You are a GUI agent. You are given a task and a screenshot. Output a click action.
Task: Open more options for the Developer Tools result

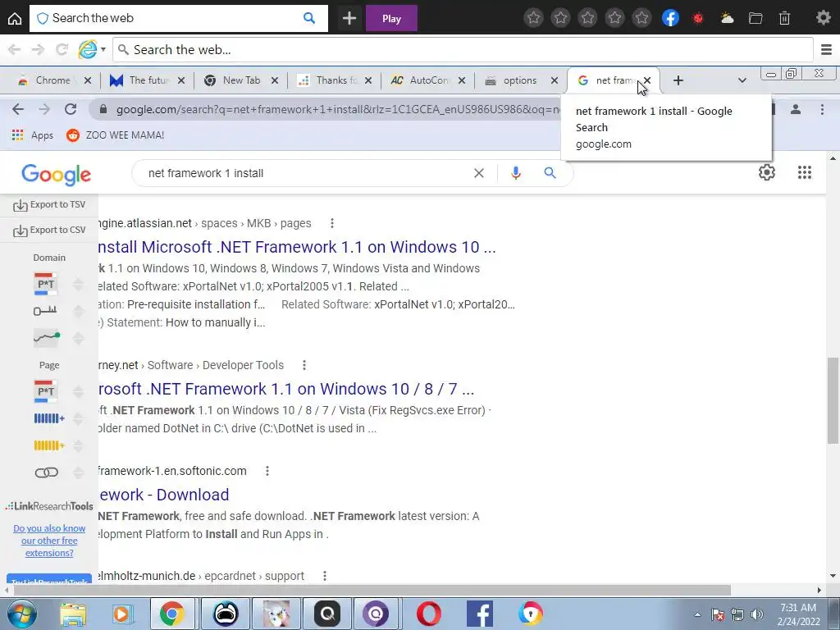[x=304, y=365]
